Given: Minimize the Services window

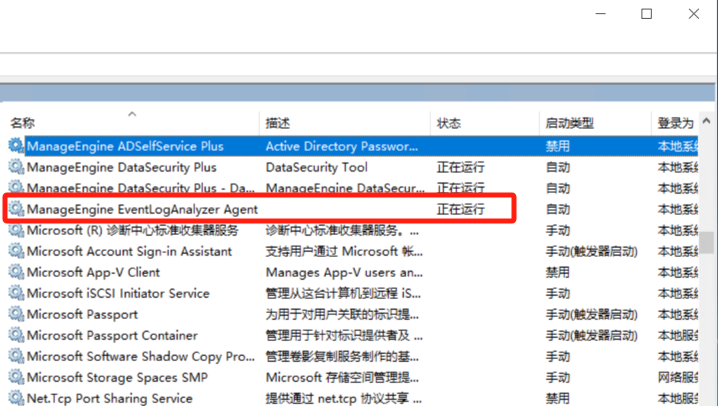Looking at the screenshot, I should click(600, 14).
